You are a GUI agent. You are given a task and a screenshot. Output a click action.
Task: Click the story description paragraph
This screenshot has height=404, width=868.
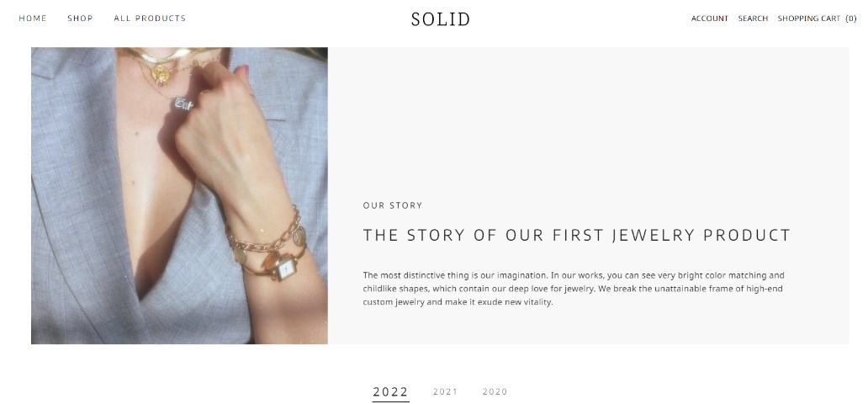[574, 289]
